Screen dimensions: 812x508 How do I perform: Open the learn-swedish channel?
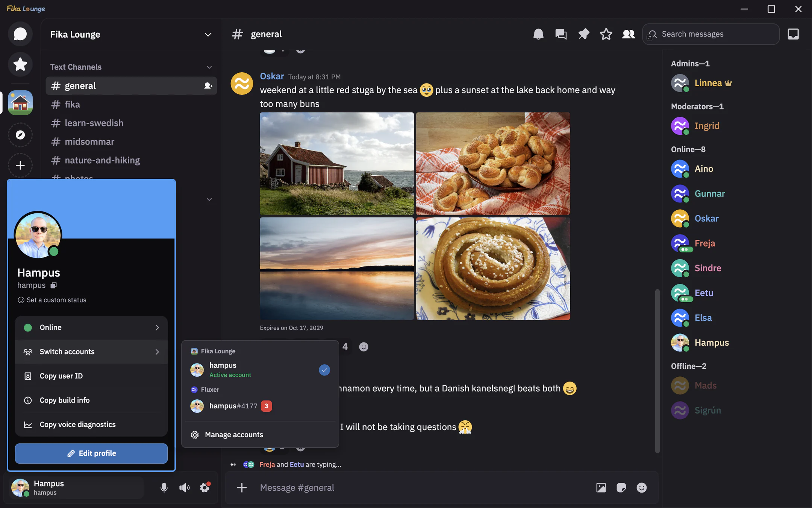[x=131, y=123]
